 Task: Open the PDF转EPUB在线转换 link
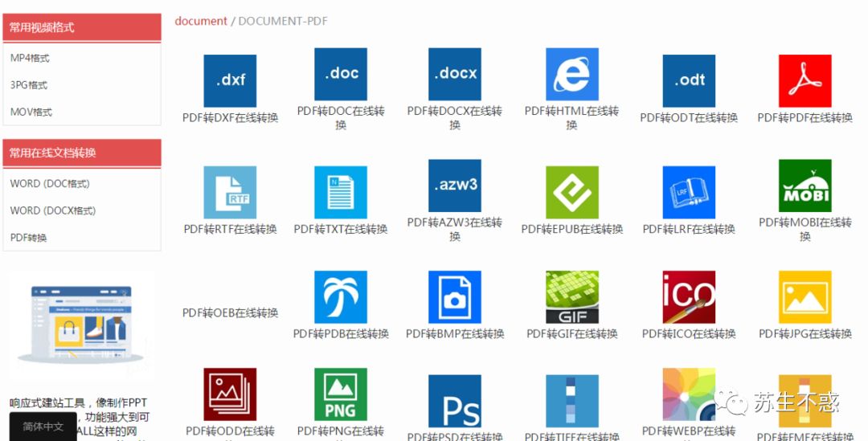[x=572, y=229]
